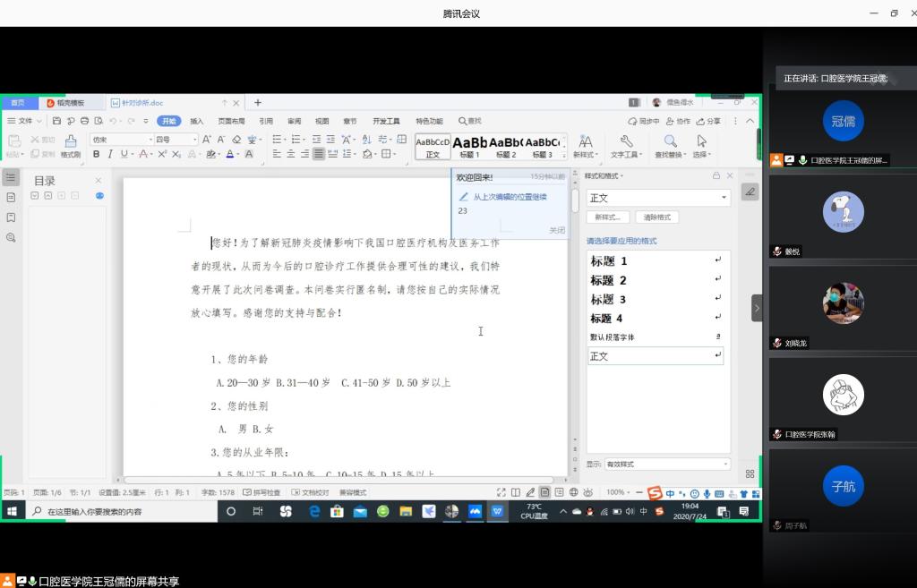Click the Select (选择) cursor tool

coord(702,146)
